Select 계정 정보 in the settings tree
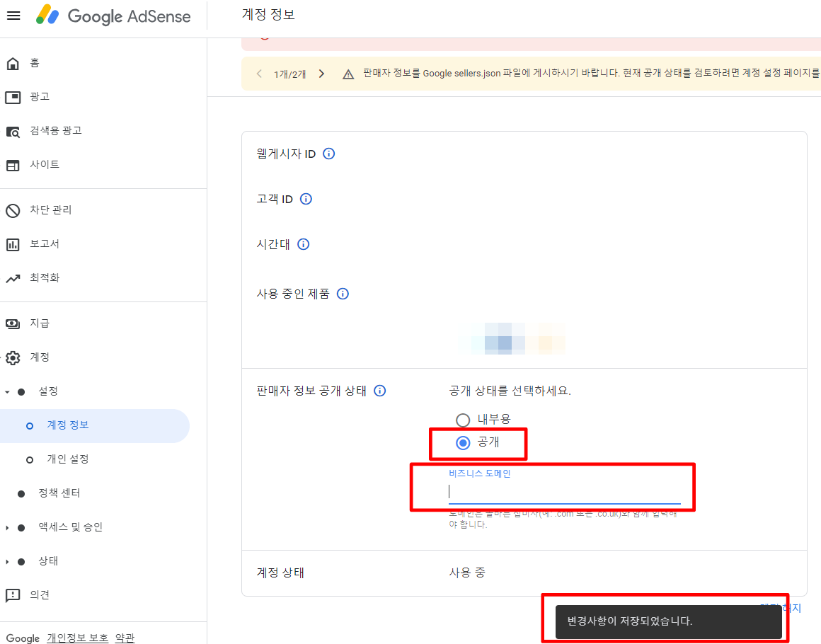This screenshot has height=644, width=821. tap(94, 425)
